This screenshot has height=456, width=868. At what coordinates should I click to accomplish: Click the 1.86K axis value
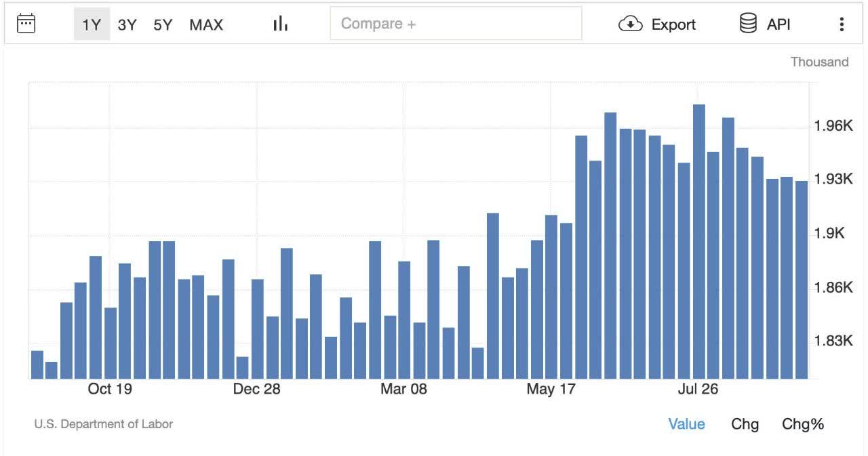click(833, 288)
